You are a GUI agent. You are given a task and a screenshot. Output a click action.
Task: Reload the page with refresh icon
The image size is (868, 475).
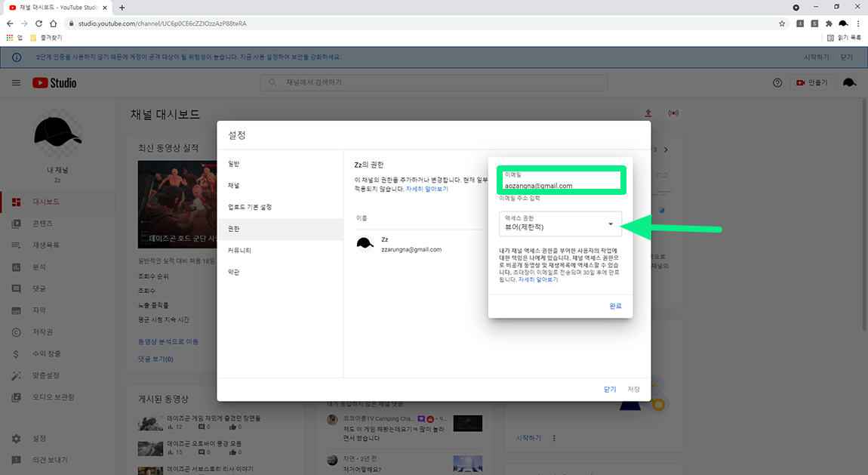tap(38, 23)
